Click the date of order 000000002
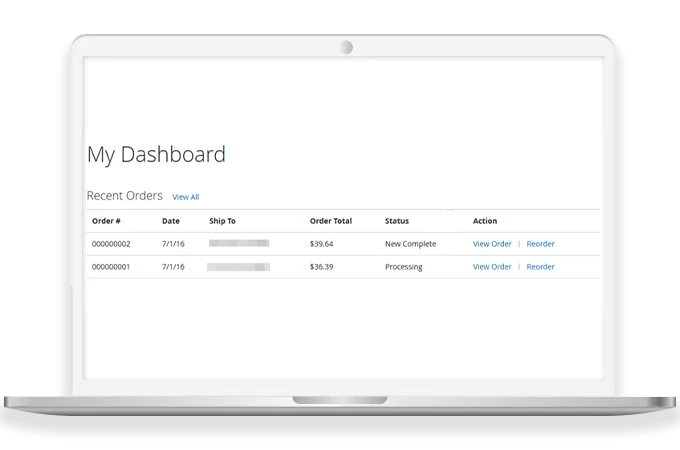Viewport: 680px width, 450px height. [x=173, y=244]
